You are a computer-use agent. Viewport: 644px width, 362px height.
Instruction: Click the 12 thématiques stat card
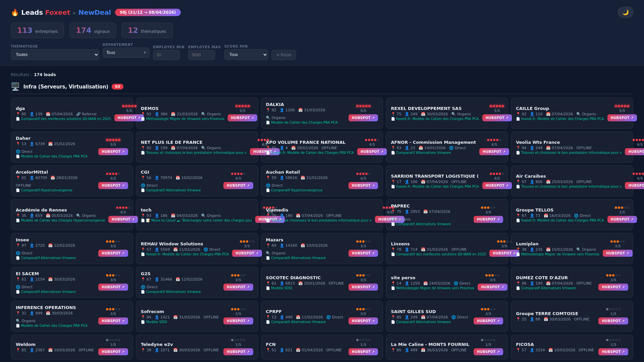tap(147, 31)
